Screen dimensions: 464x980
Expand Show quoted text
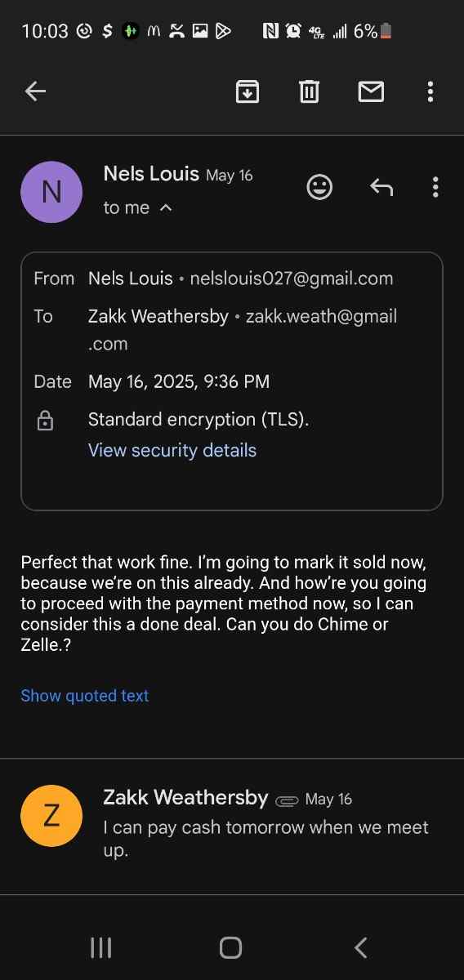85,696
